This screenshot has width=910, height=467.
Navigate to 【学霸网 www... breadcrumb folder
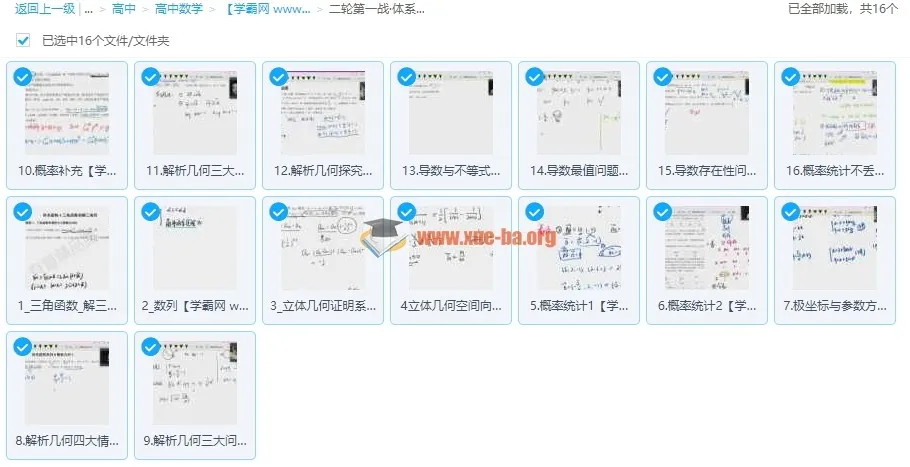(x=268, y=9)
